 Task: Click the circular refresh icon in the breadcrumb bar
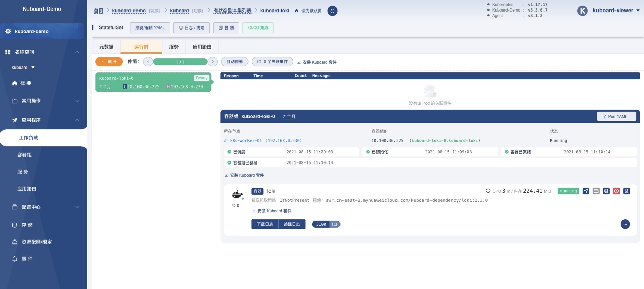pos(332,11)
